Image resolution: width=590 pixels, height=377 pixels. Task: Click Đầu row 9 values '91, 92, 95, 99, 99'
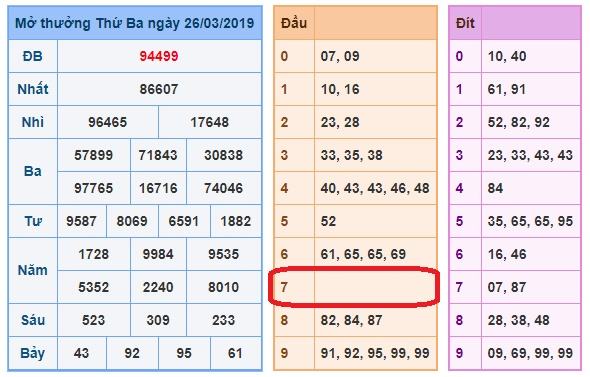coord(375,353)
